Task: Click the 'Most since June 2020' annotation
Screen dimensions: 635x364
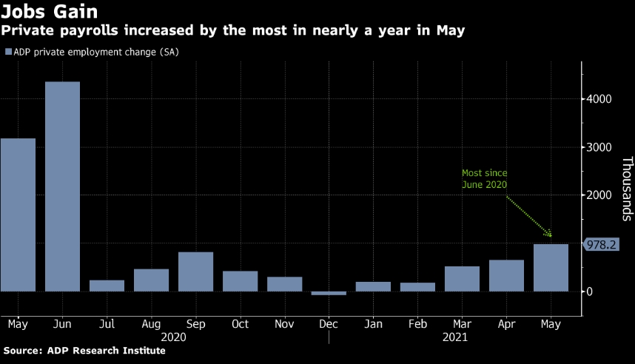Action: [x=485, y=178]
